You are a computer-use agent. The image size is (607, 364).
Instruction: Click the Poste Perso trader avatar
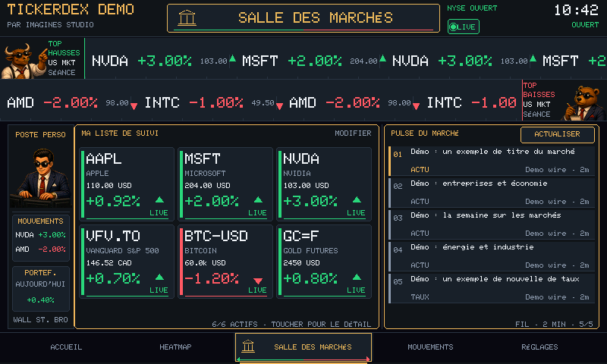(x=41, y=177)
